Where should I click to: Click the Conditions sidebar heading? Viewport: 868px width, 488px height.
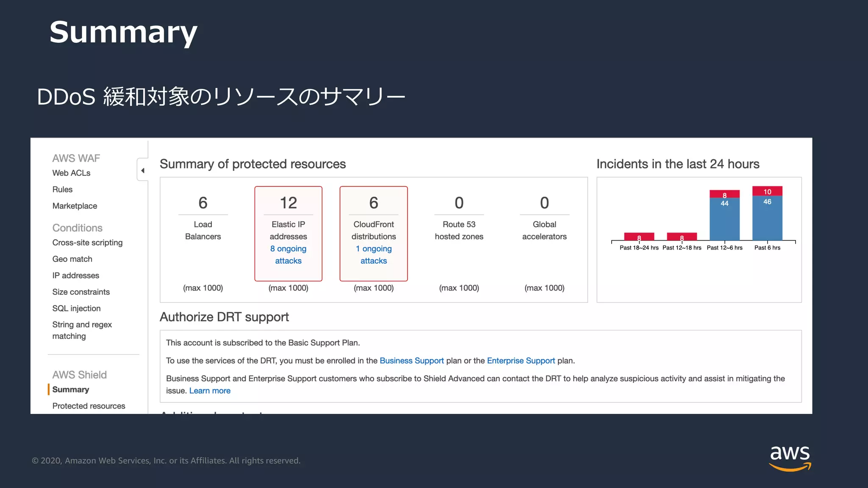[x=77, y=228]
